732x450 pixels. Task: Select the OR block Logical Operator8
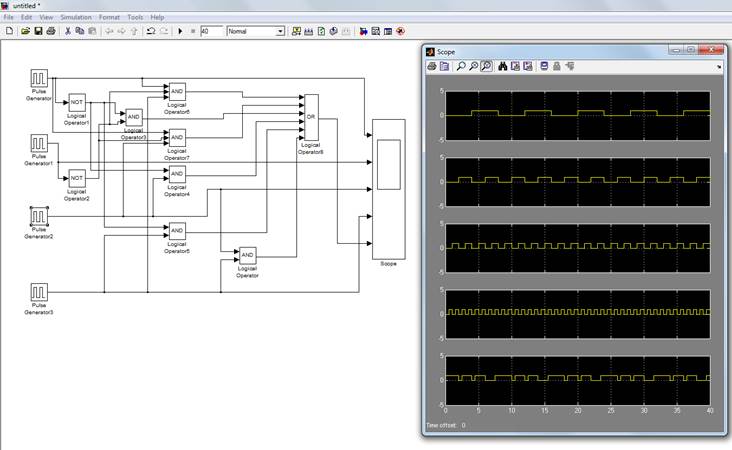(311, 117)
